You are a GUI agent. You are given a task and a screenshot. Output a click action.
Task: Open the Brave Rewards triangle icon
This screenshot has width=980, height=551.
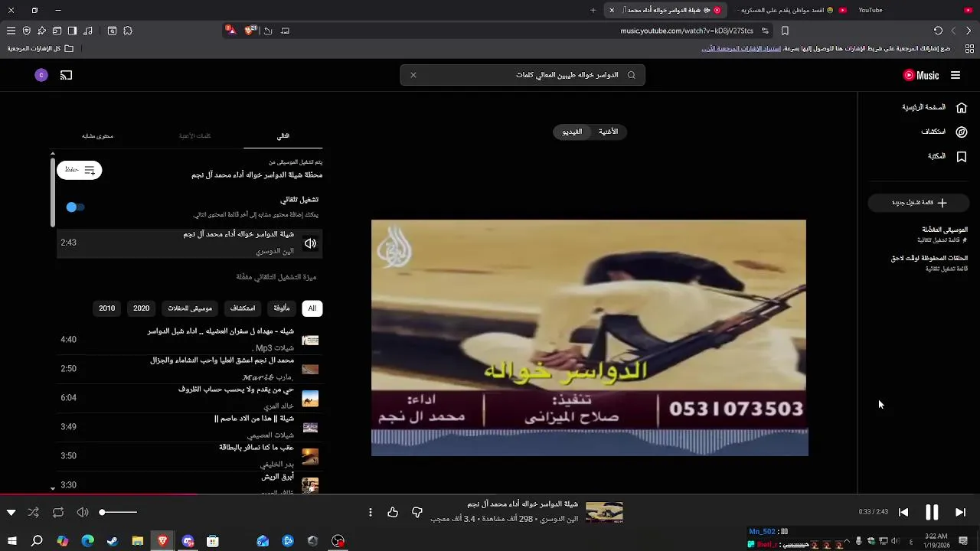click(230, 31)
